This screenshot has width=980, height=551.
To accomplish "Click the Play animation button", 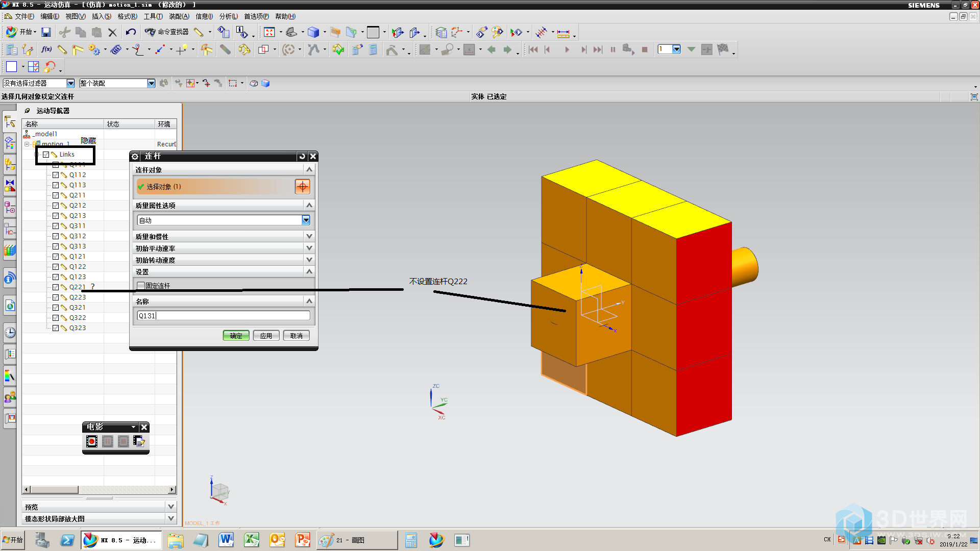I will click(x=567, y=49).
